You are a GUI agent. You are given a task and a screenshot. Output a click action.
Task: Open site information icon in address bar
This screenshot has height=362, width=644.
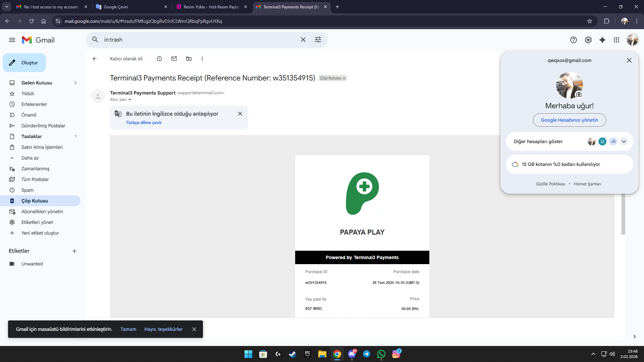58,21
